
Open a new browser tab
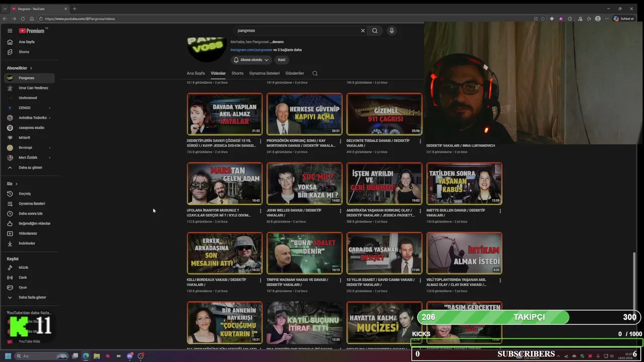click(x=74, y=9)
